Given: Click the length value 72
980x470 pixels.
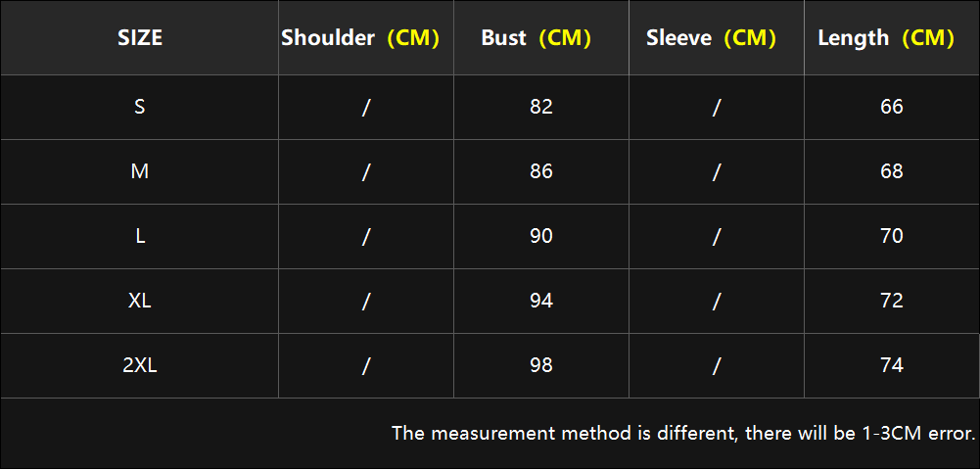Looking at the screenshot, I should 892,301.
